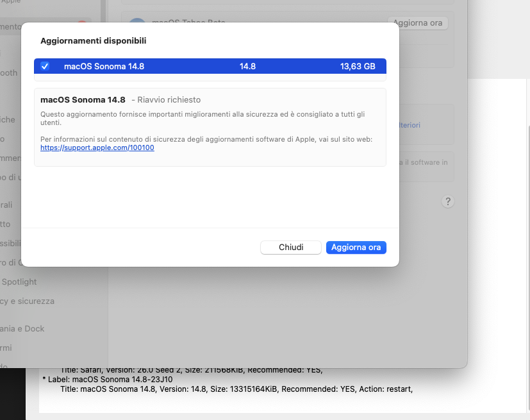
Task: Click the Label macOS Sonoma 14.8-23J10 line
Action: point(108,380)
